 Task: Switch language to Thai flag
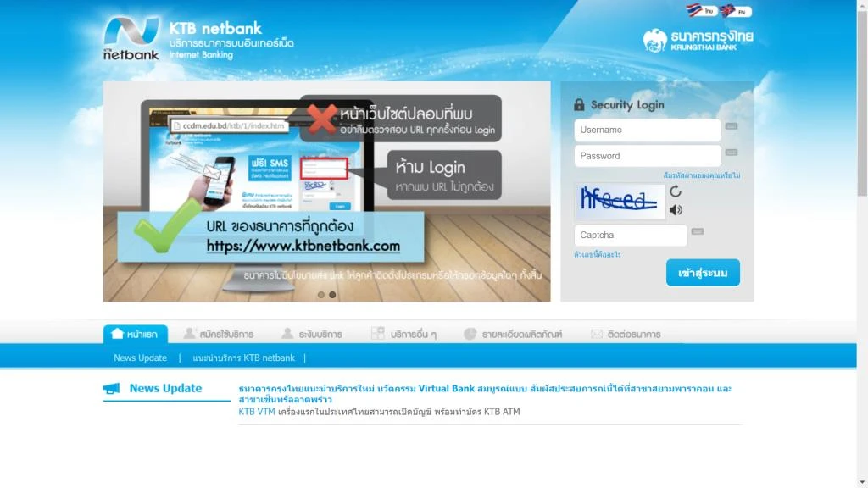point(701,10)
